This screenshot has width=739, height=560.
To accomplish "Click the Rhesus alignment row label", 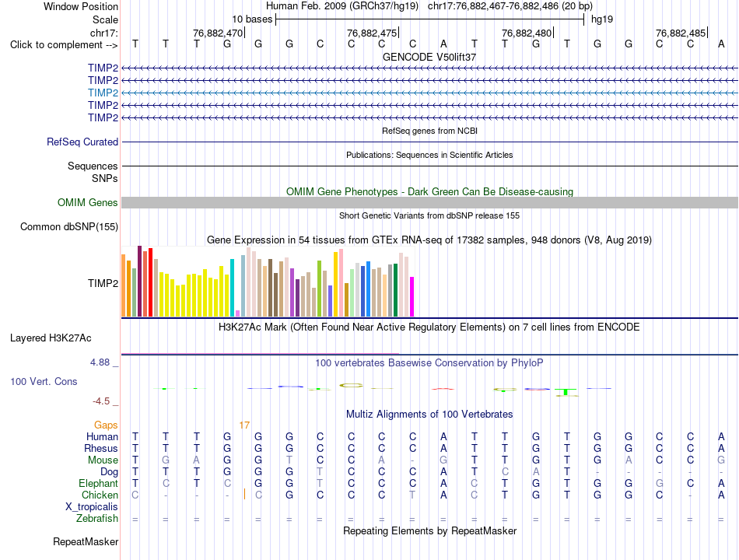I will (x=101, y=448).
